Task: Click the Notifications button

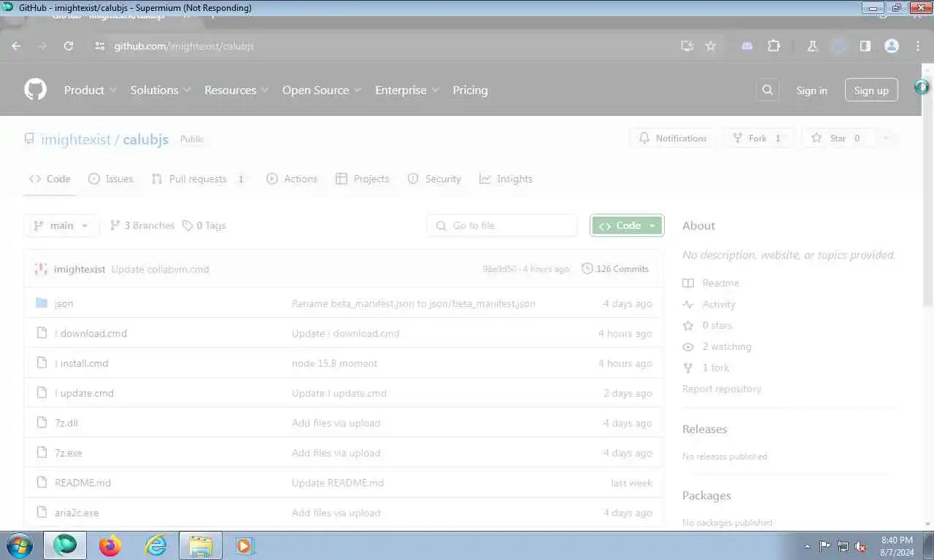Action: click(x=672, y=139)
